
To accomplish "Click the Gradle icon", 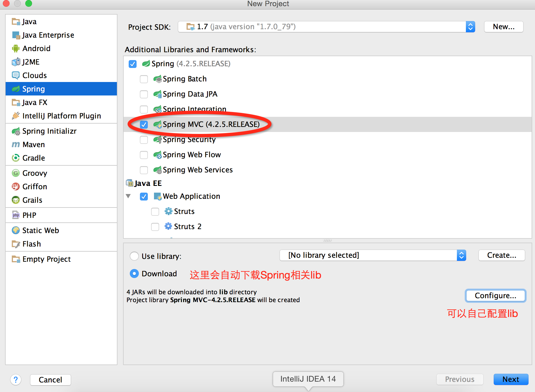I will click(16, 158).
